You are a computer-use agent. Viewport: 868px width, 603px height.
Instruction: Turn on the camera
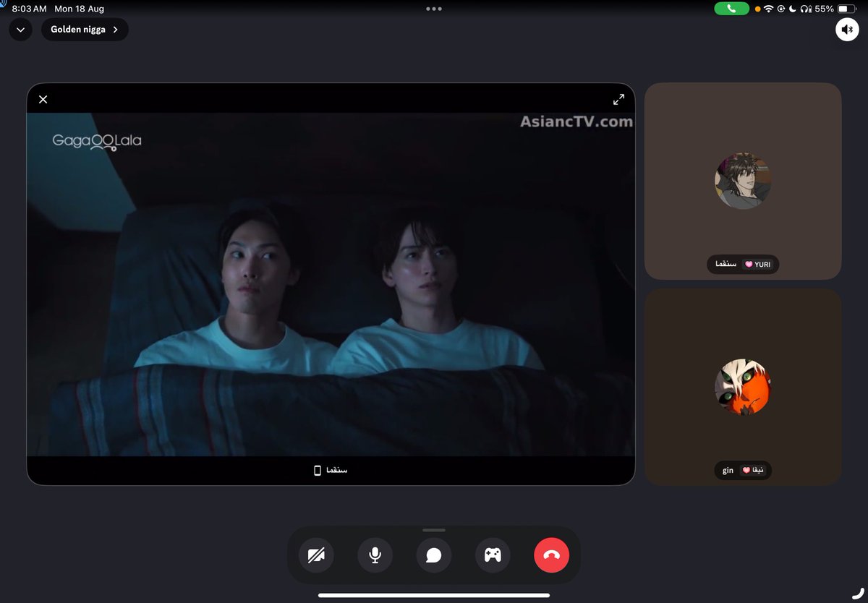click(x=316, y=555)
